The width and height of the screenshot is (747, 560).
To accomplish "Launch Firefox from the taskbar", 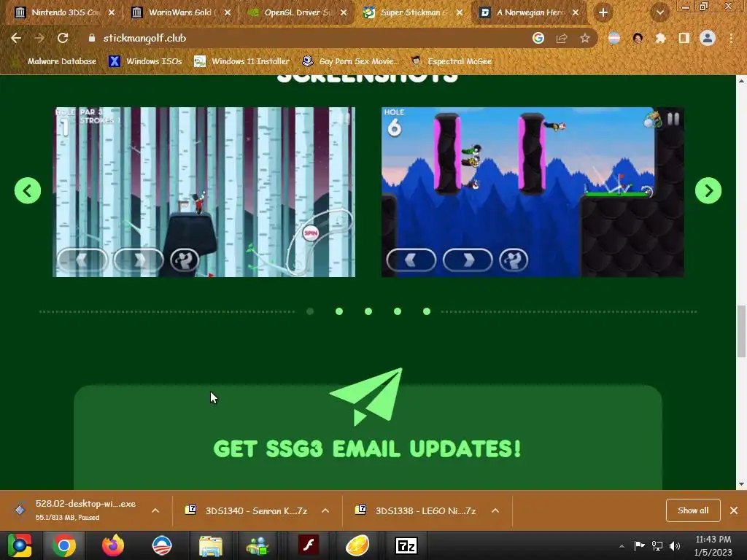I will tap(113, 545).
